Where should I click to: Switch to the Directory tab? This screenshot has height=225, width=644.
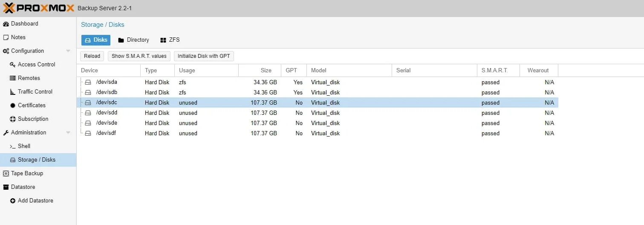(x=133, y=40)
